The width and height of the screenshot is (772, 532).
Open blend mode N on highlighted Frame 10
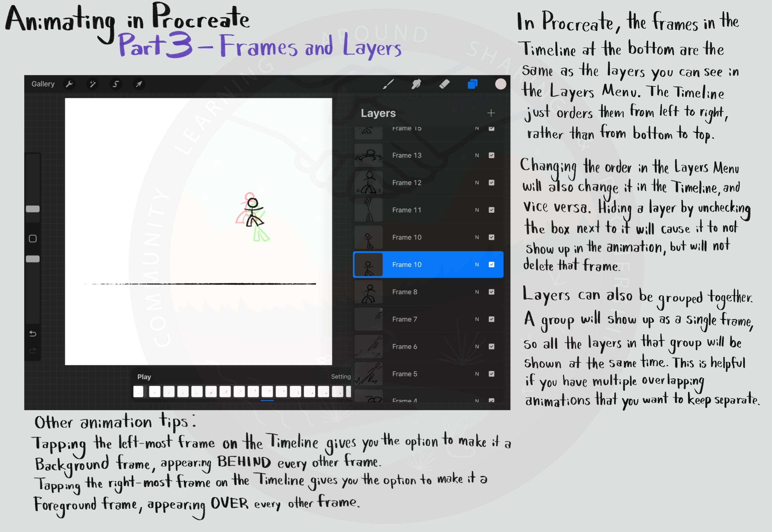[477, 265]
